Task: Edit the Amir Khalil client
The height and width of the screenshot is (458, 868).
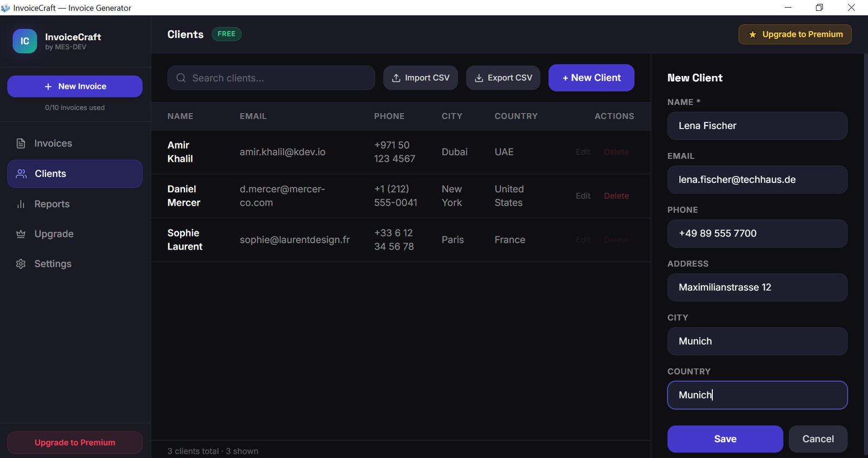Action: point(583,152)
